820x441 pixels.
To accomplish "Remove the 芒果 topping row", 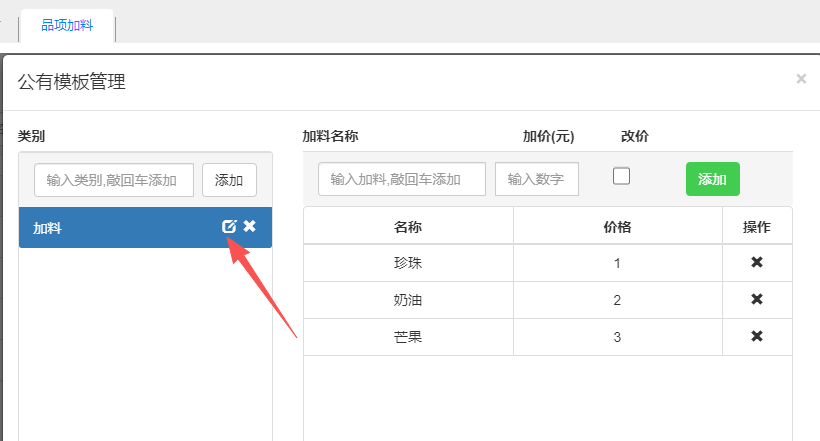I will 757,337.
